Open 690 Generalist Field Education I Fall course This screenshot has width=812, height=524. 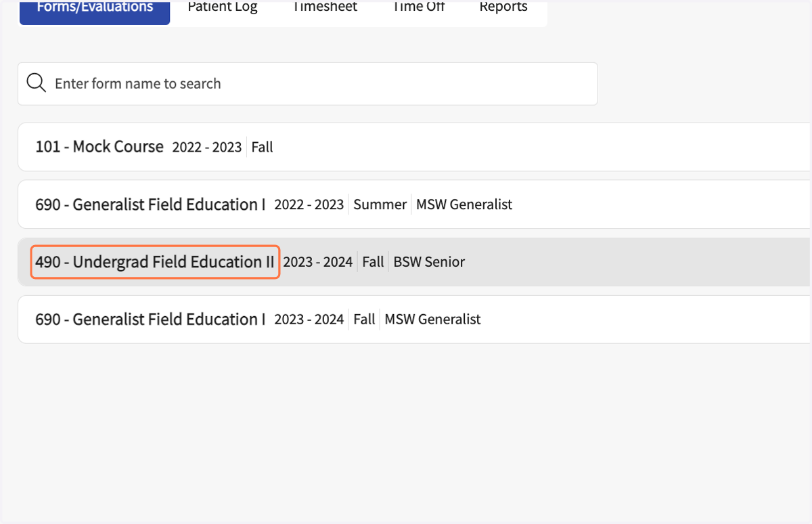coord(150,319)
